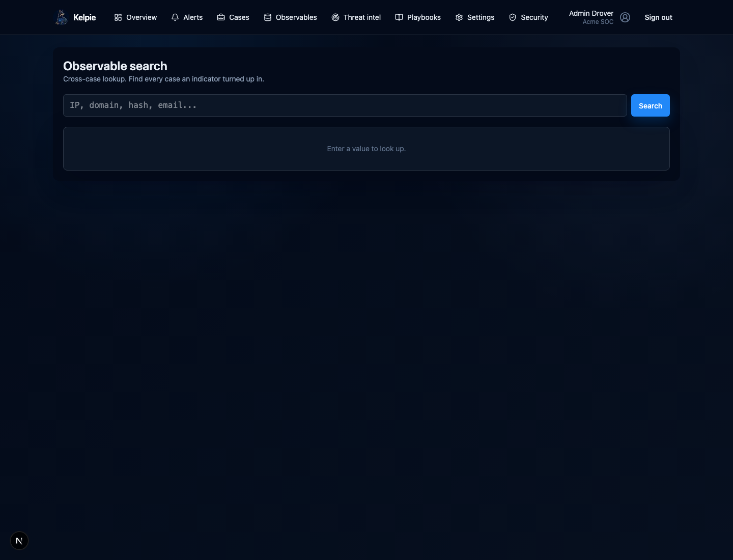Viewport: 733px width, 560px height.
Task: Go to the Security nav label
Action: [534, 17]
